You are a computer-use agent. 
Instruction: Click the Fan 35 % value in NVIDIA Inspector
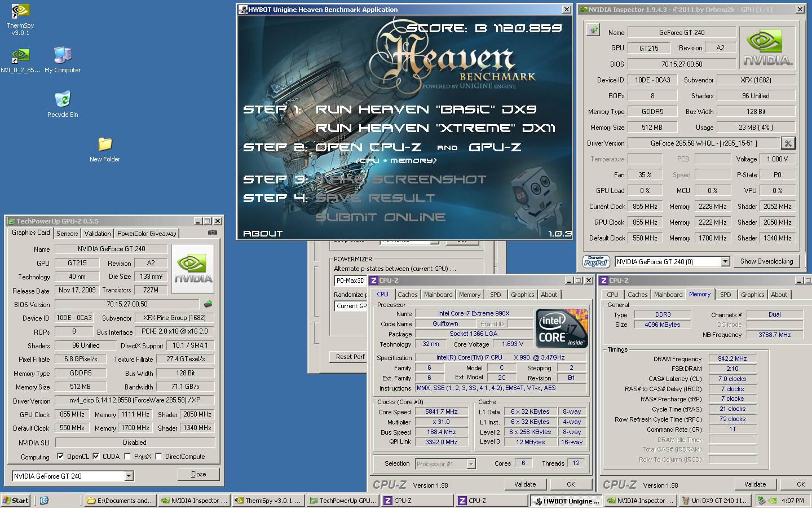[645, 175]
